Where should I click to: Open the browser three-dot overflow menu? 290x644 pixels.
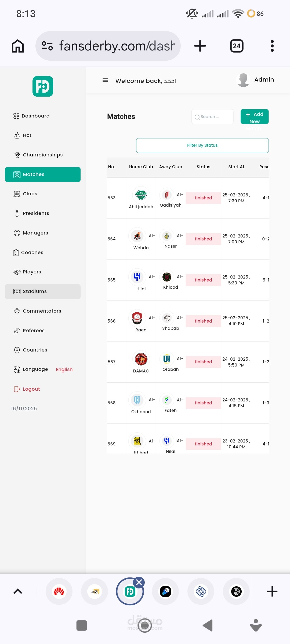coord(272,46)
